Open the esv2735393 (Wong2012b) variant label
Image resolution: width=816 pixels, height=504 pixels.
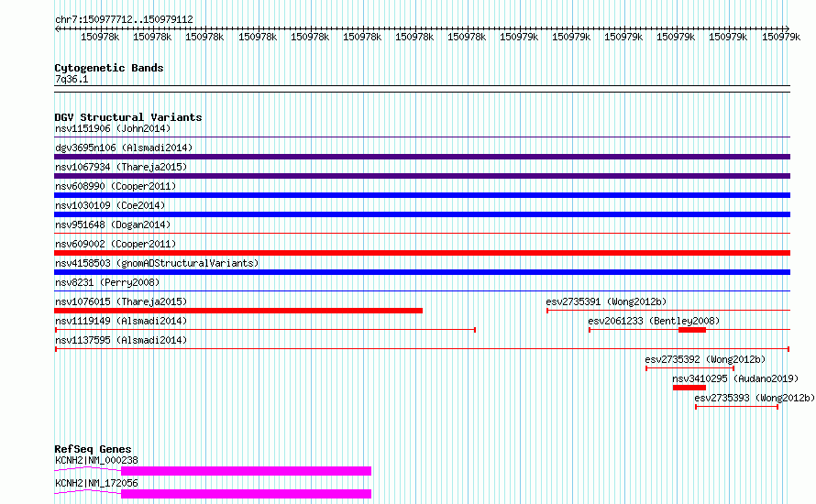pyautogui.click(x=755, y=398)
